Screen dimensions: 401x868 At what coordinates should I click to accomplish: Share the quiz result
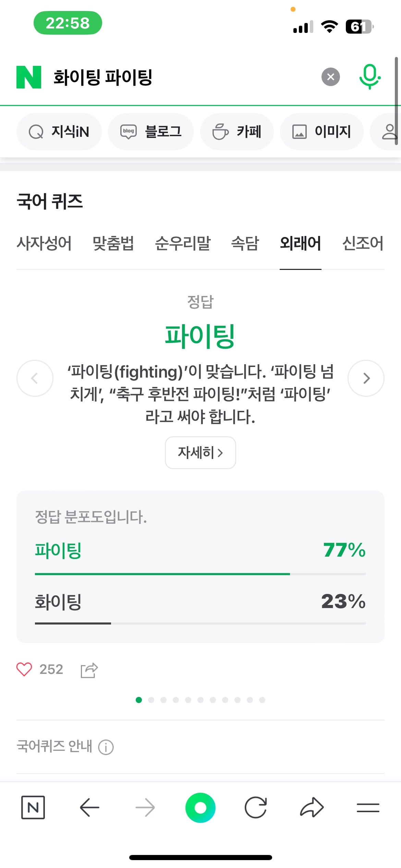click(89, 670)
